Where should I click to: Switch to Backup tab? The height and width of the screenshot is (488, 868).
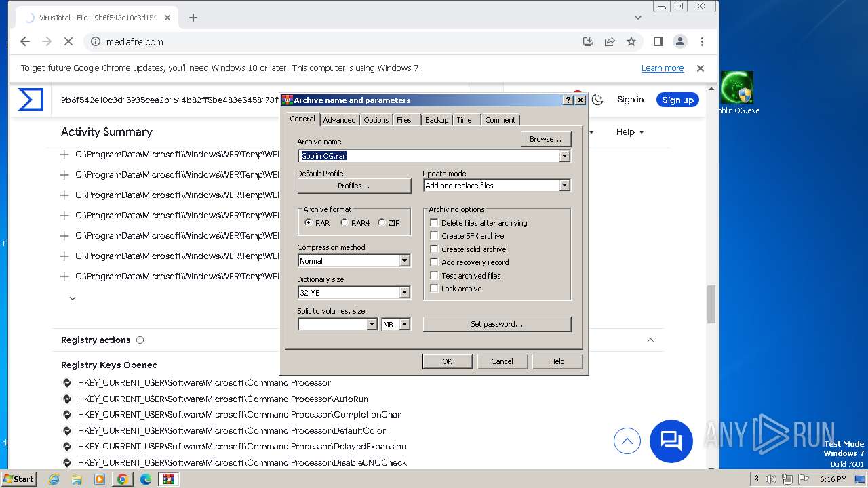click(437, 120)
